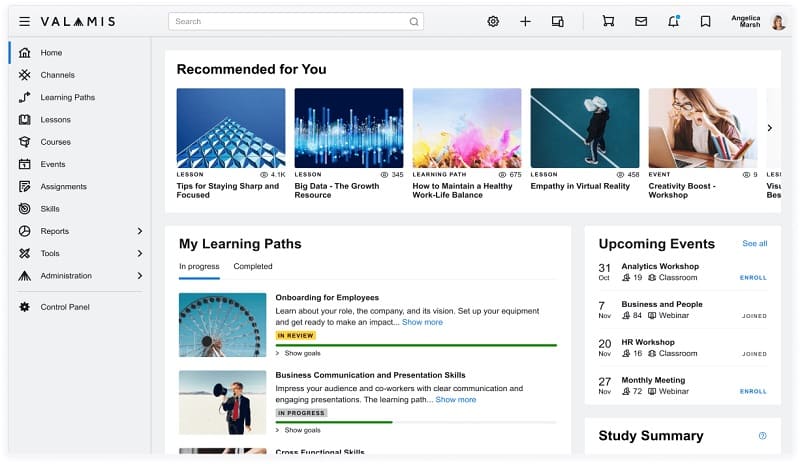Screen dimensions: 800x464
Task: Expand the Reports submenu chevron
Action: (139, 231)
